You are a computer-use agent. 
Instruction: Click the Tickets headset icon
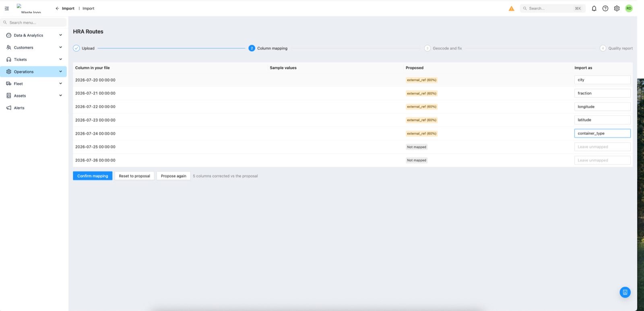(x=9, y=60)
